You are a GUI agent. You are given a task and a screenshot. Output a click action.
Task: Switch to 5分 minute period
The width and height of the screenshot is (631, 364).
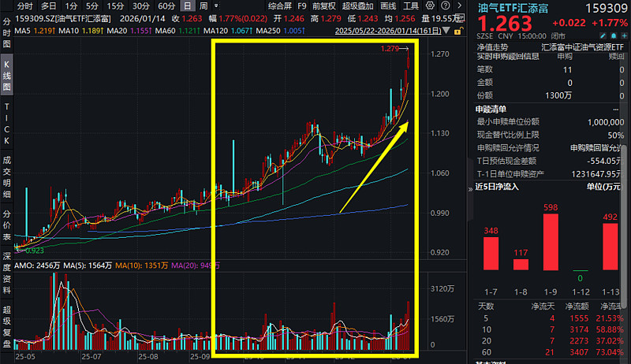point(93,6)
